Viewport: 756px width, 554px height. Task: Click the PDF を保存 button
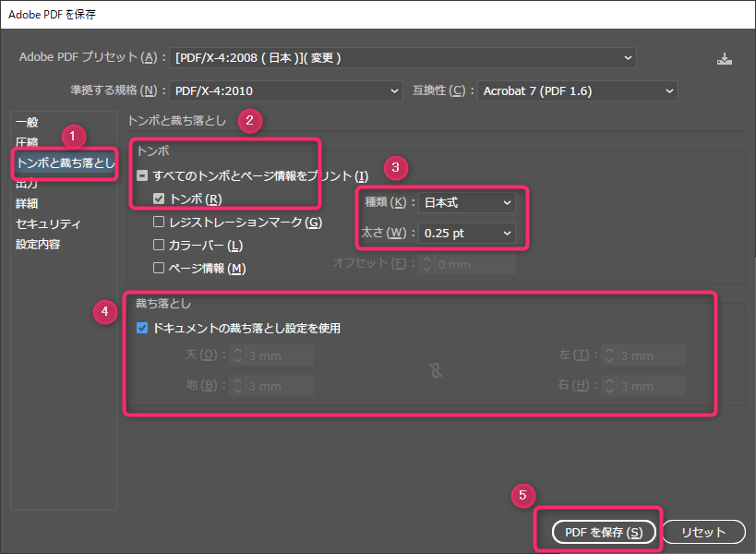[605, 532]
